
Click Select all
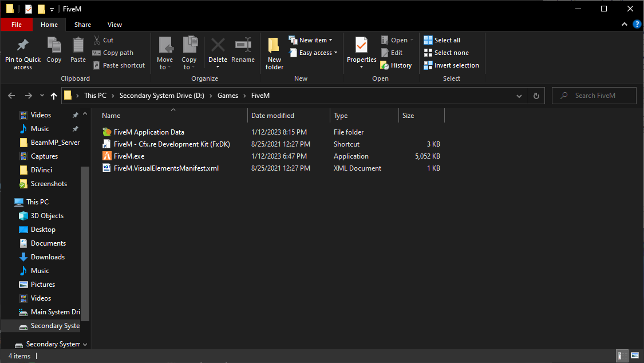(x=442, y=40)
